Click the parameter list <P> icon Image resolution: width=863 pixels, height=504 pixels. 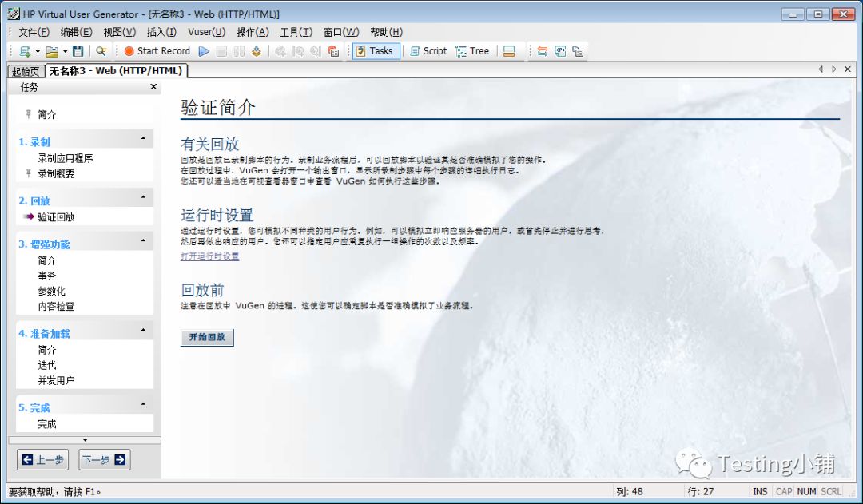tap(560, 51)
